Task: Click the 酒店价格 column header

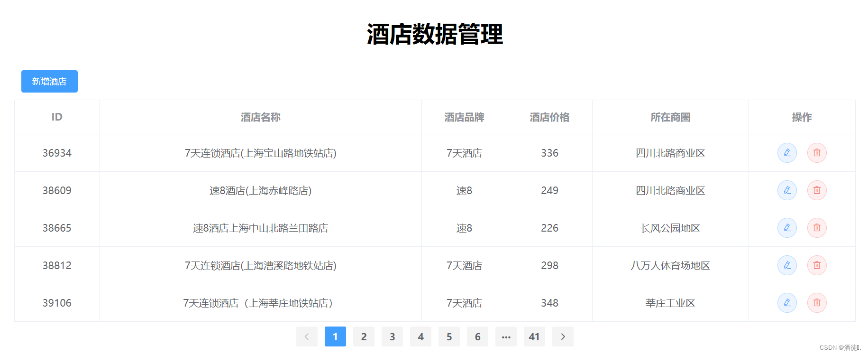Action: click(550, 117)
